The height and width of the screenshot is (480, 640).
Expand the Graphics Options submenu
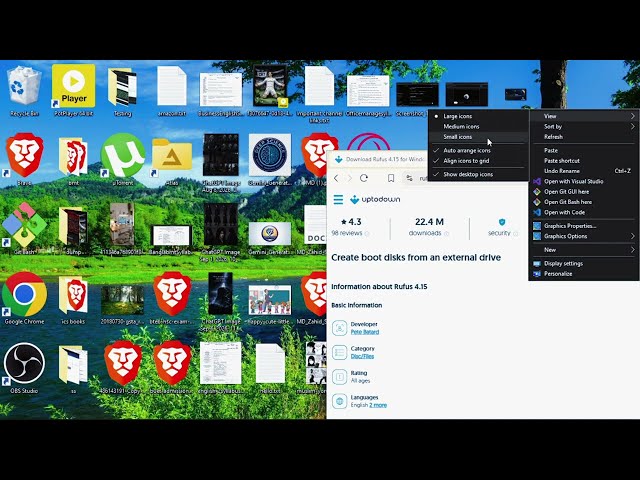[584, 236]
